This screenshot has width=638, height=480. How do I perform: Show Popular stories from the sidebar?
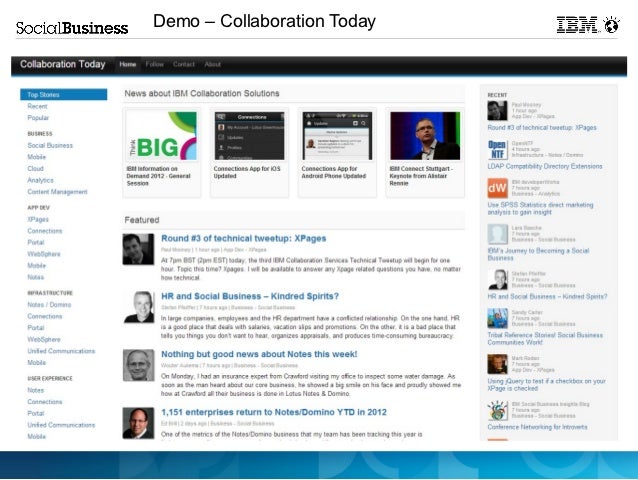pyautogui.click(x=38, y=118)
